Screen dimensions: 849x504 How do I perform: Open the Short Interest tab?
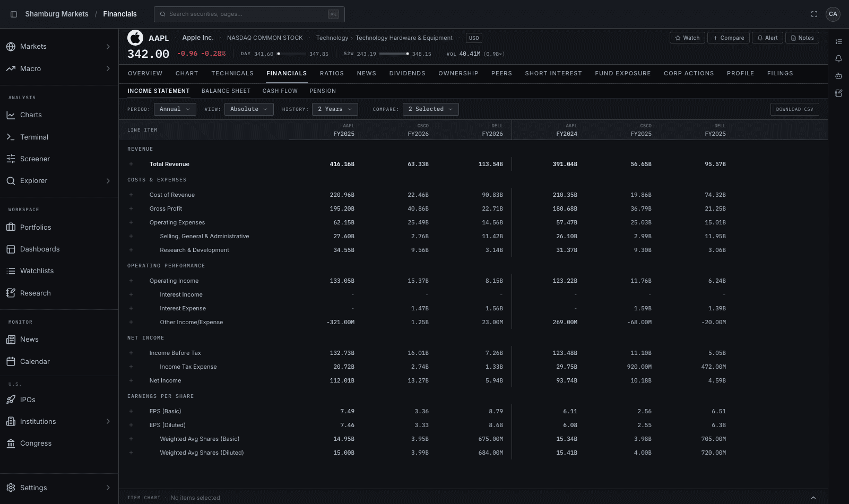(x=553, y=74)
